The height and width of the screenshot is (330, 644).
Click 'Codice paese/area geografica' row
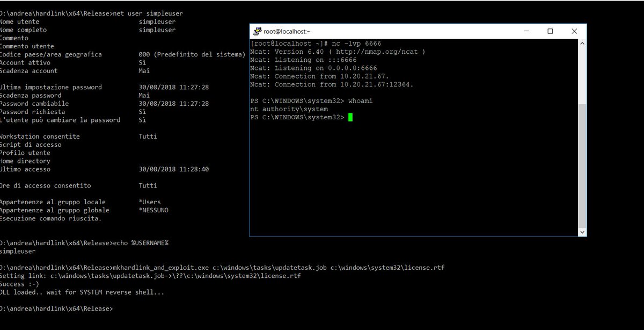tap(122, 54)
